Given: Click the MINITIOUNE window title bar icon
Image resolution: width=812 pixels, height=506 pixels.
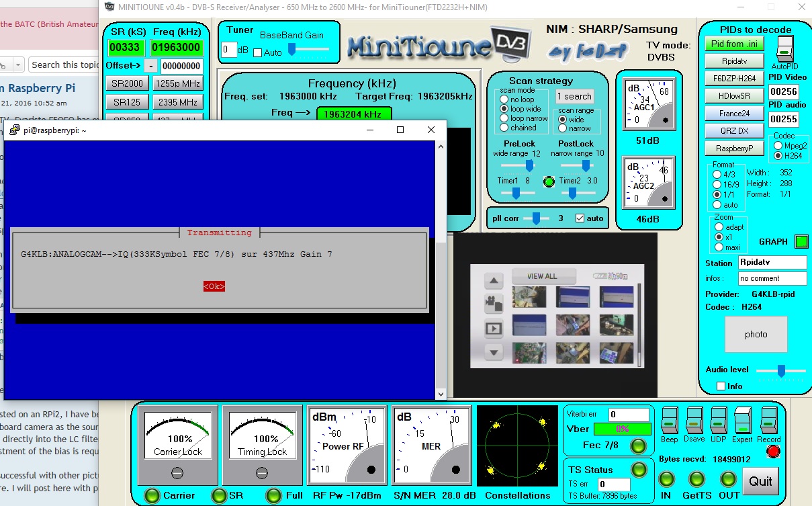Looking at the screenshot, I should coord(109,7).
